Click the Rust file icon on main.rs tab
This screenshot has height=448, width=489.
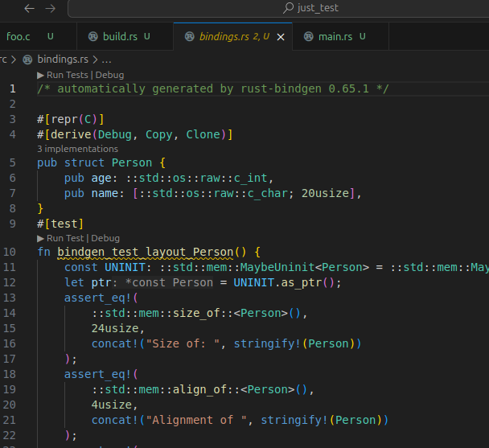(309, 37)
